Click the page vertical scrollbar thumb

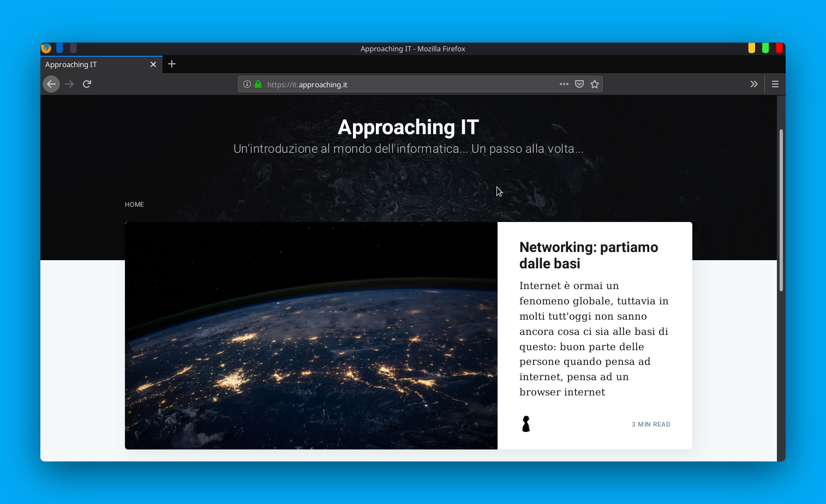click(x=781, y=210)
